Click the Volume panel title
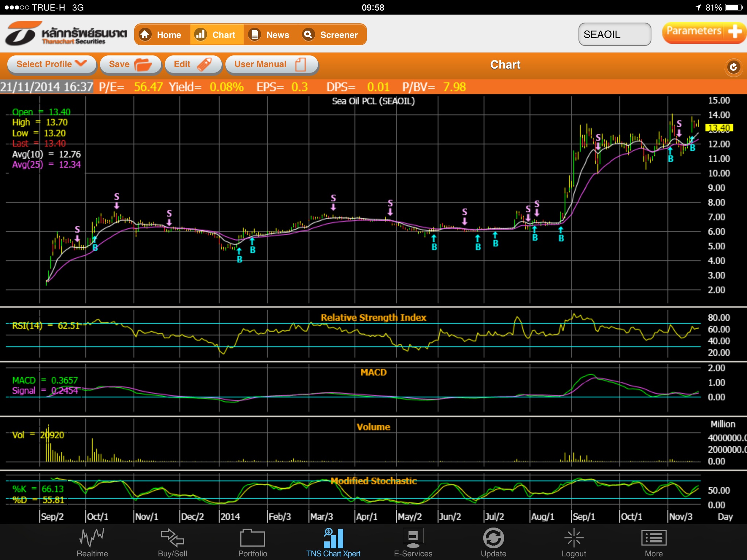This screenshot has height=560, width=747. [x=373, y=427]
